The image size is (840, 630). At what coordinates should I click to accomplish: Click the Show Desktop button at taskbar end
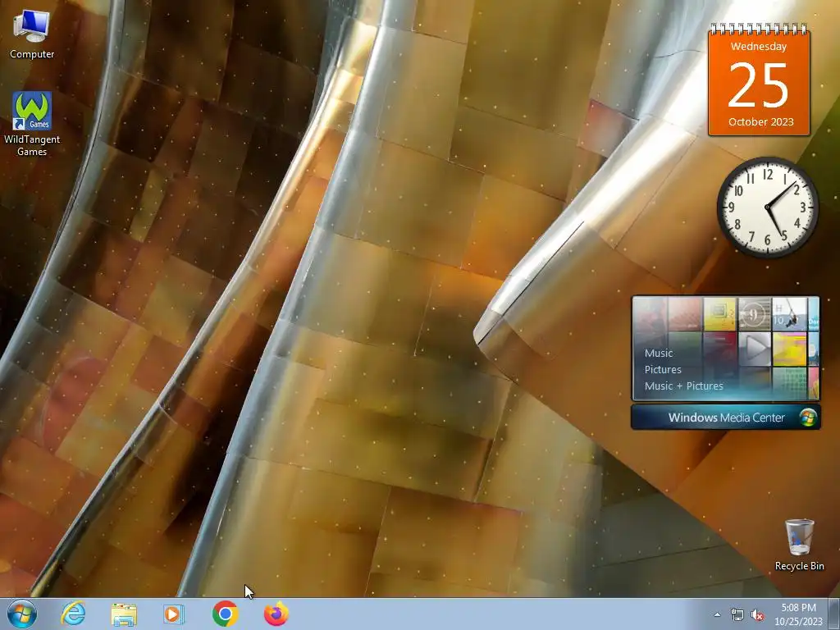834,614
